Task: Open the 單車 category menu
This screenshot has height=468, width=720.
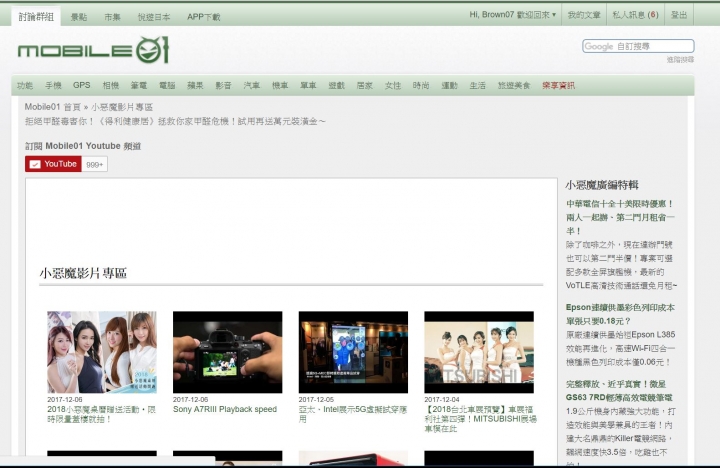Action: [x=308, y=85]
